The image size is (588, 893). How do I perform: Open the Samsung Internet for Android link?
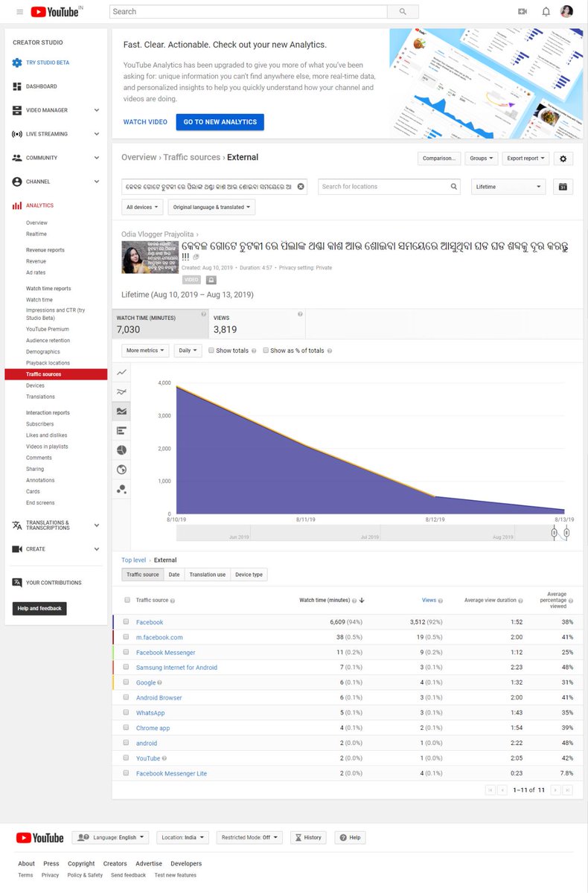176,668
